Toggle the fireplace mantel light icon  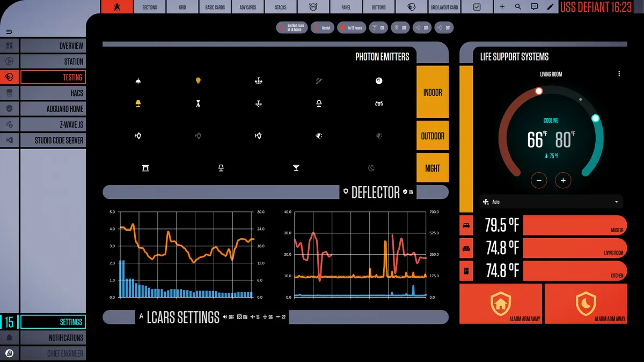click(x=145, y=168)
